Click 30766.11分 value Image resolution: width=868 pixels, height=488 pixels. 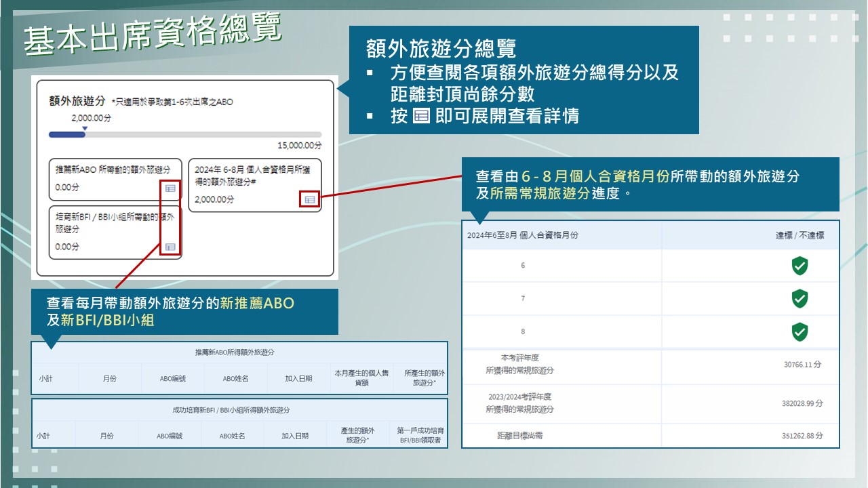pos(803,365)
